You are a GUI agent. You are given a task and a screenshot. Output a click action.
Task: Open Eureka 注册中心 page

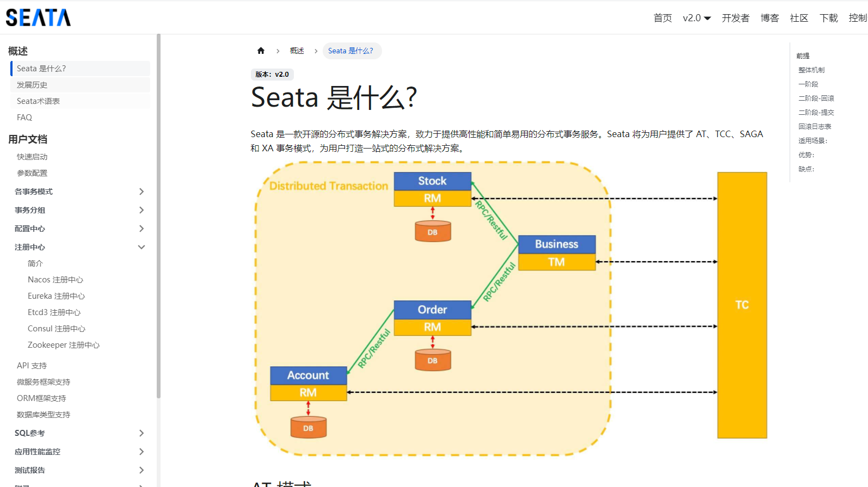pyautogui.click(x=57, y=296)
